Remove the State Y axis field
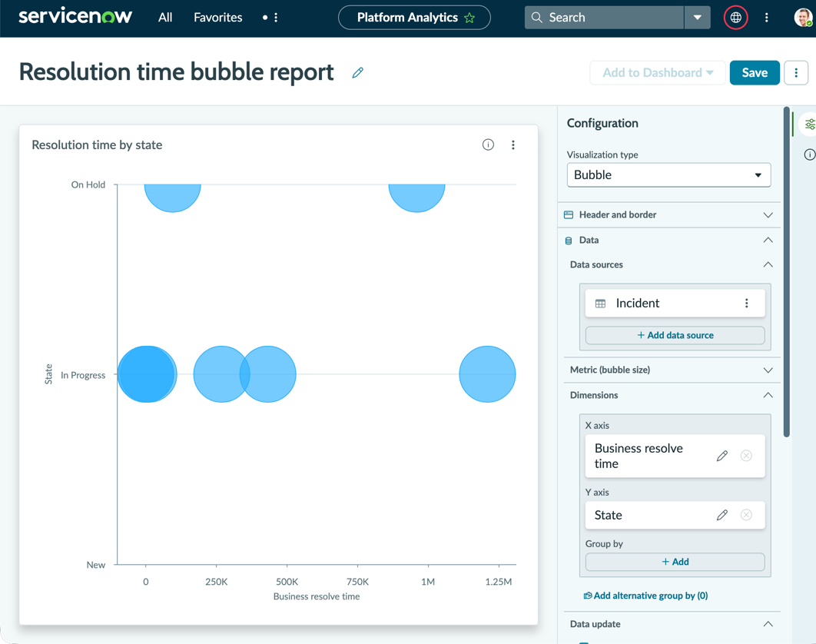 pos(746,515)
